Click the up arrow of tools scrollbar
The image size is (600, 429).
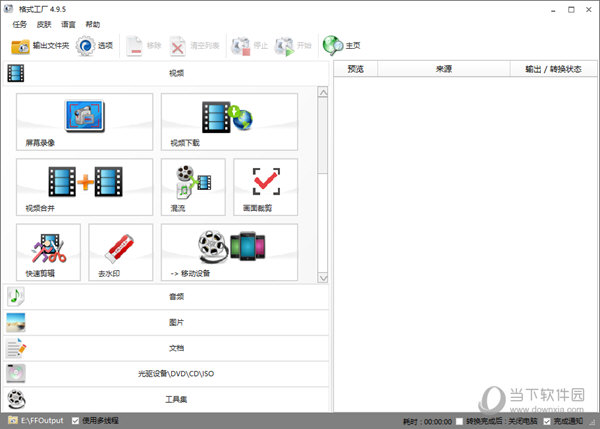tap(323, 92)
